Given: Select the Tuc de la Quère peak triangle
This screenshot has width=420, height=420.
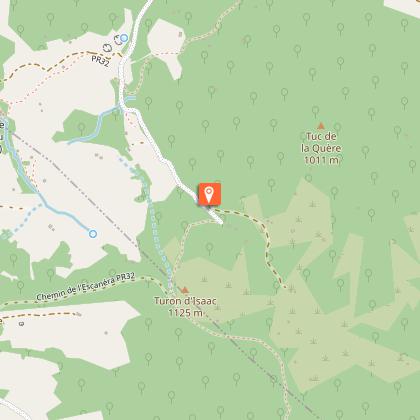Looking at the screenshot, I should pos(321,126).
